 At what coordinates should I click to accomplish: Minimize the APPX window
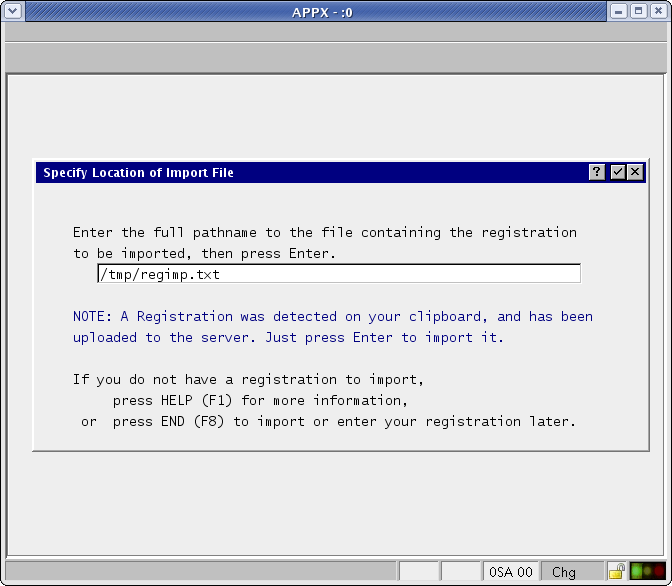(620, 11)
